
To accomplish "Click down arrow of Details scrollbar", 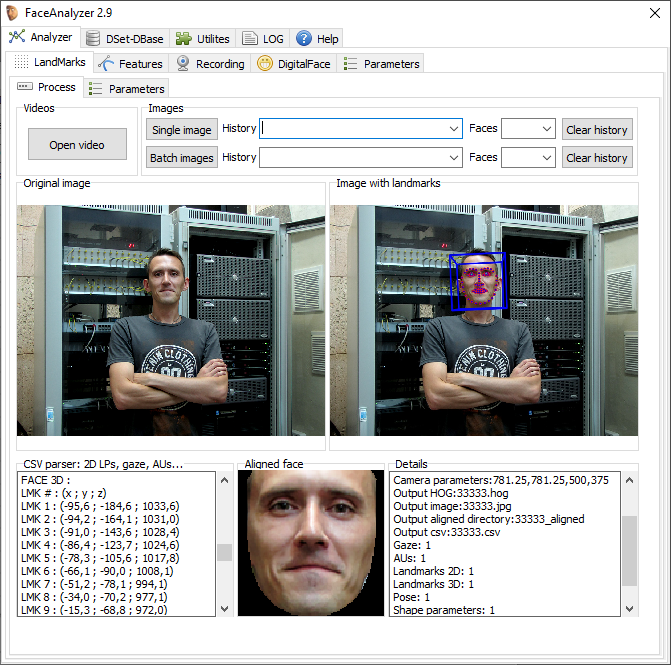I will (x=629, y=608).
